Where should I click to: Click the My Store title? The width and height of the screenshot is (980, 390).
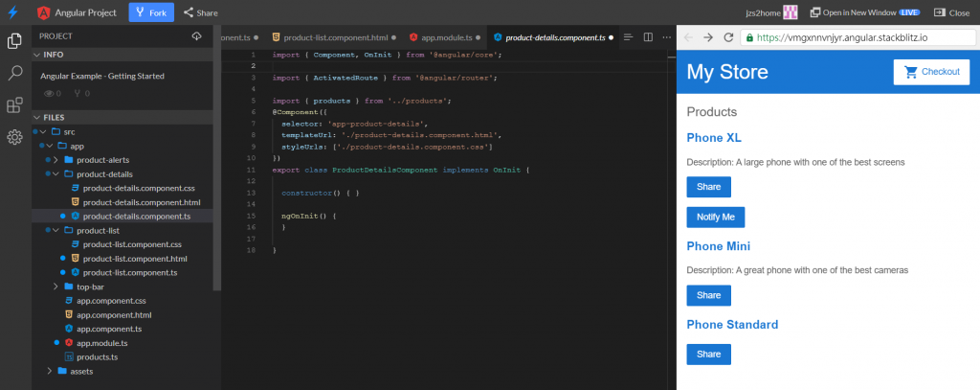click(x=727, y=72)
